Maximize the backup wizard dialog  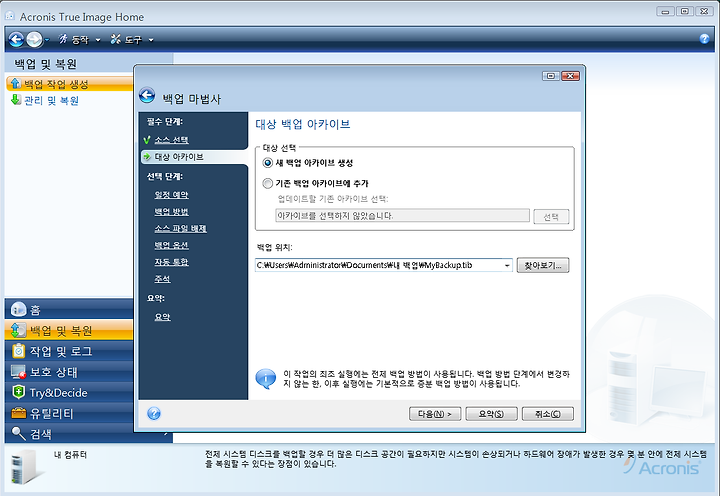point(551,76)
